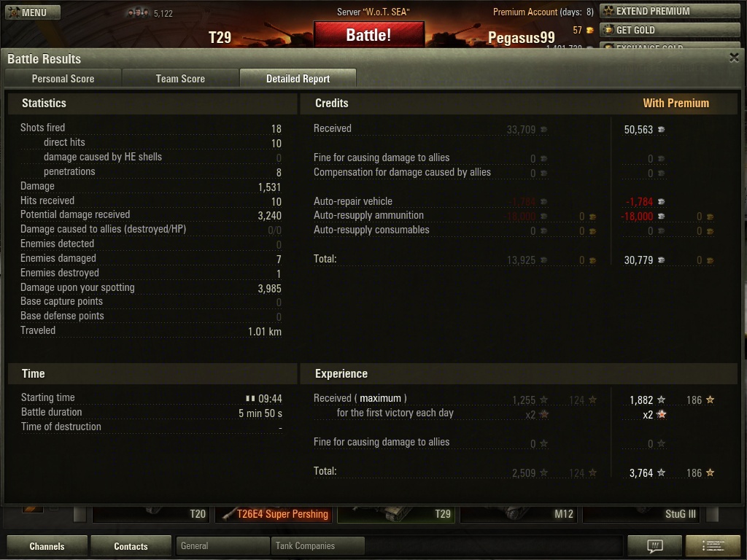
Task: Select the General chat channel tab
Action: 222,545
